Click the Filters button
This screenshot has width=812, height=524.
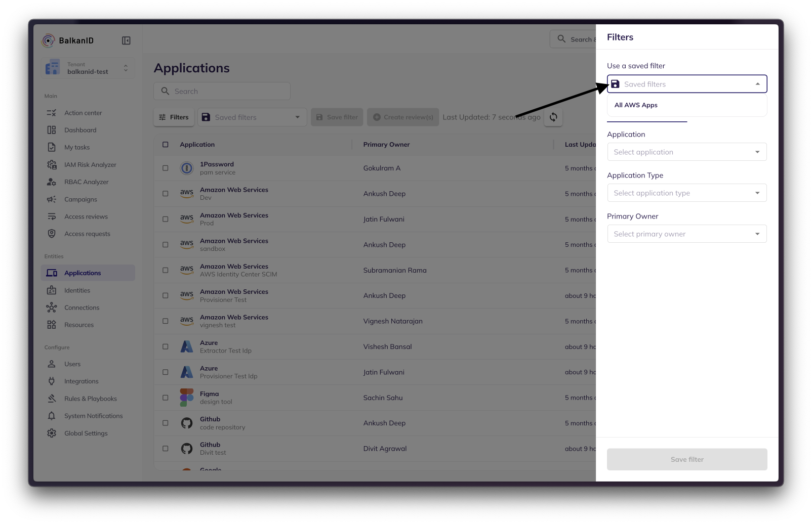coord(174,117)
